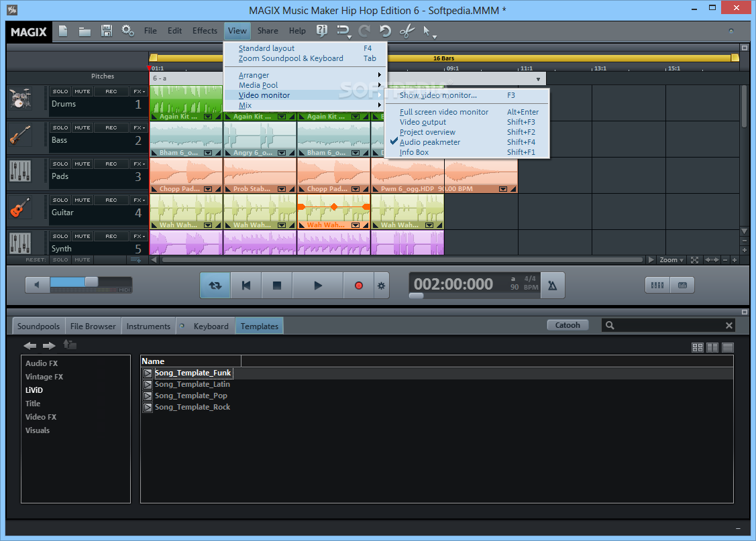Switch to the Soundpools tab
The height and width of the screenshot is (541, 756).
click(x=39, y=326)
